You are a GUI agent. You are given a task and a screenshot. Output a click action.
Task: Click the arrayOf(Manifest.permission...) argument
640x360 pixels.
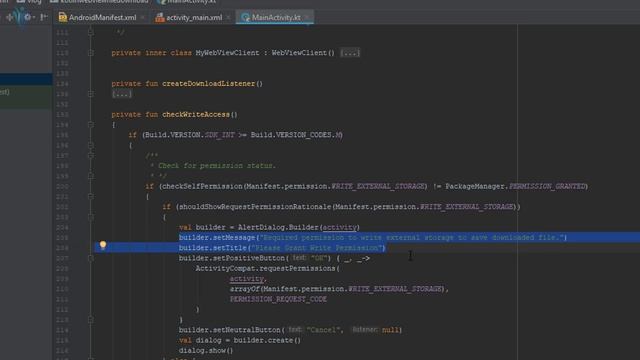(338, 289)
